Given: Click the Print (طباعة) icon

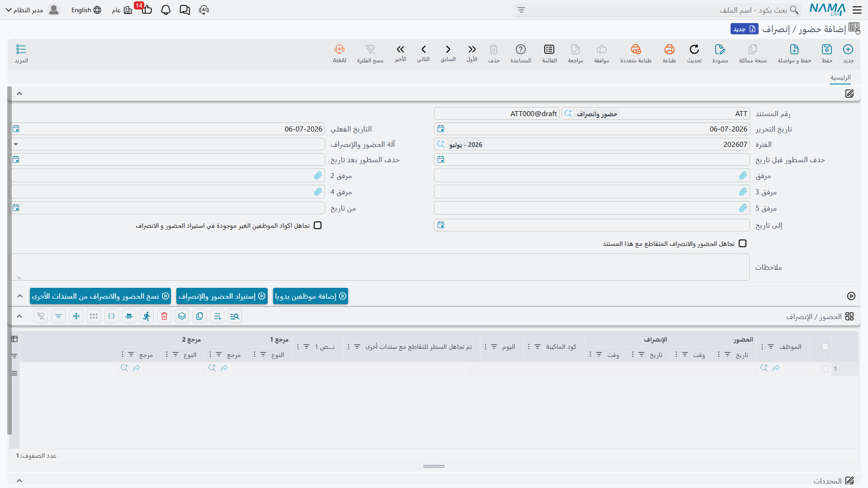Looking at the screenshot, I should tap(669, 49).
